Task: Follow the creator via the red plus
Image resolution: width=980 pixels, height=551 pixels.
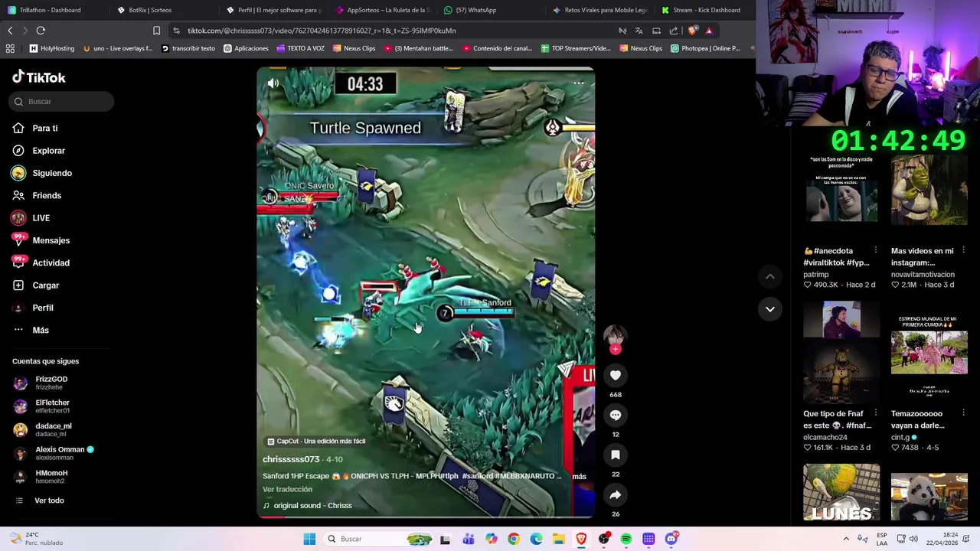Action: click(615, 349)
